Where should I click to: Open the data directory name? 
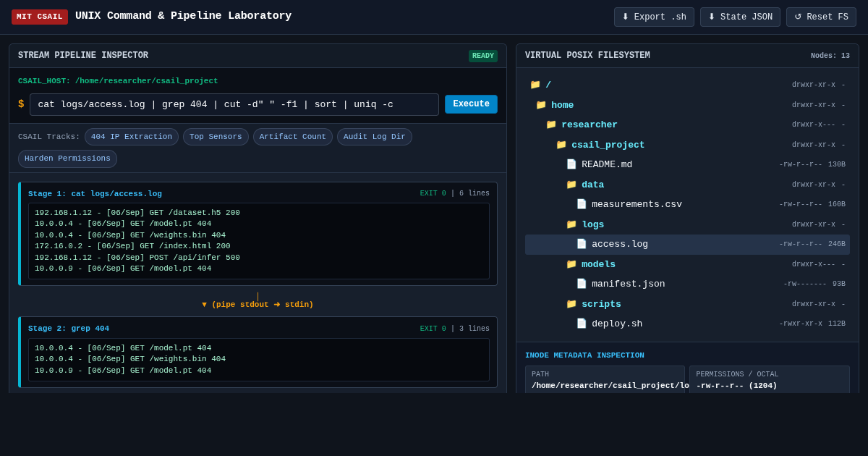pos(593,185)
